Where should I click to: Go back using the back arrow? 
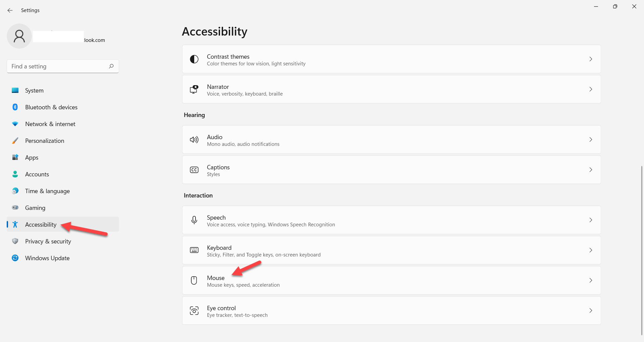click(10, 10)
